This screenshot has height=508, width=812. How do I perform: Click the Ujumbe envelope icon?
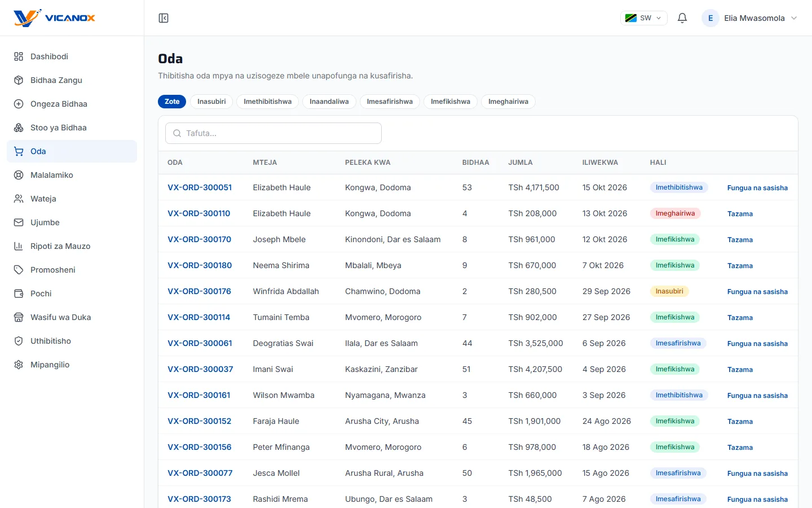pos(19,222)
